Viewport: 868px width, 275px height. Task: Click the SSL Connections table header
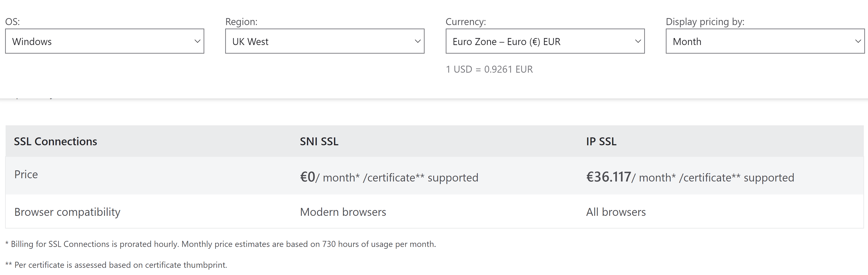(56, 141)
